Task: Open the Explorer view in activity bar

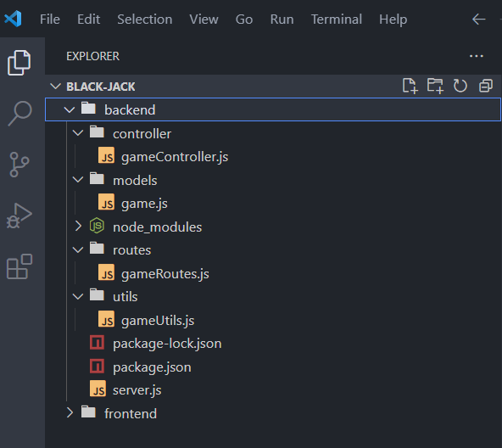Action: point(20,63)
